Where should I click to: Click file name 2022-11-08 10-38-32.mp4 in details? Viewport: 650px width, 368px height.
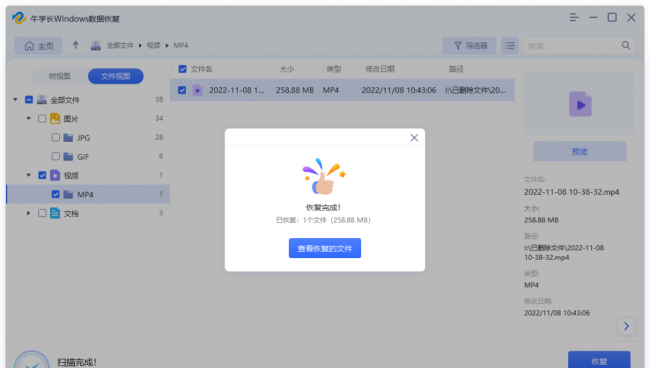pyautogui.click(x=572, y=192)
